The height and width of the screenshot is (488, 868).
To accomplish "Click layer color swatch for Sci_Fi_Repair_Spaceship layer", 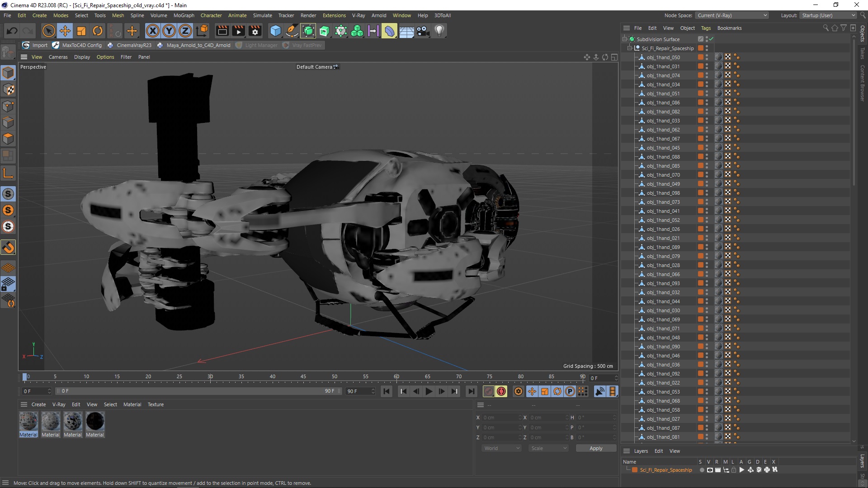I will [x=635, y=470].
